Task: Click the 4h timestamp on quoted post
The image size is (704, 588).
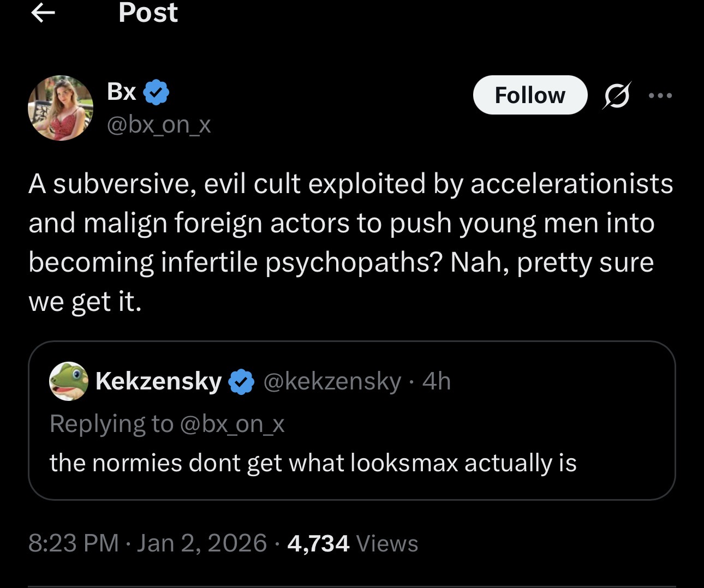Action: coord(437,381)
